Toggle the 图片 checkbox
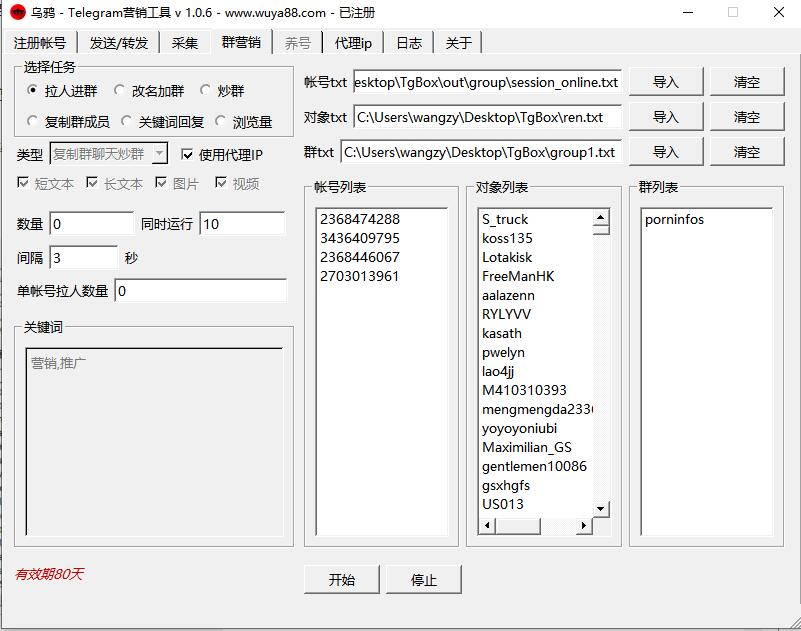 pos(161,183)
